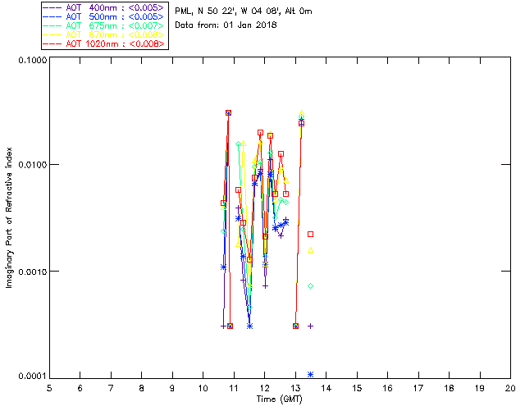Select the isolated blue asterisk marker near 0.0001

tap(310, 374)
